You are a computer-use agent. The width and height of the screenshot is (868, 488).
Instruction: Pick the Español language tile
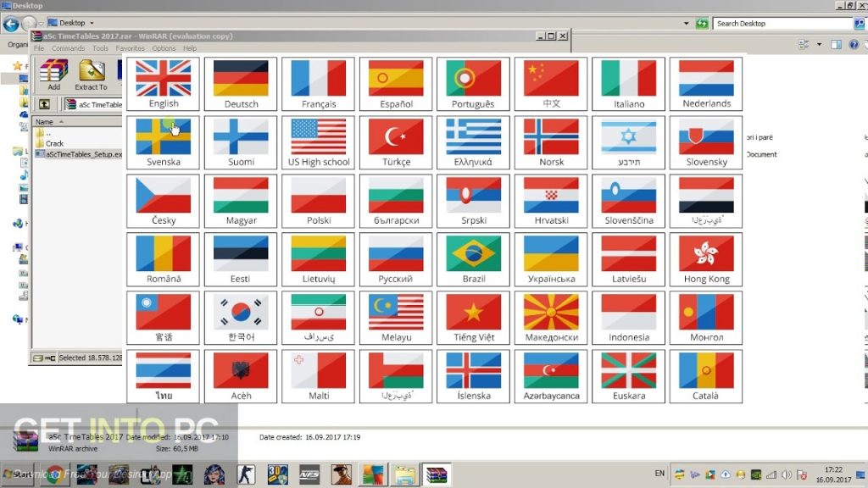coord(396,84)
